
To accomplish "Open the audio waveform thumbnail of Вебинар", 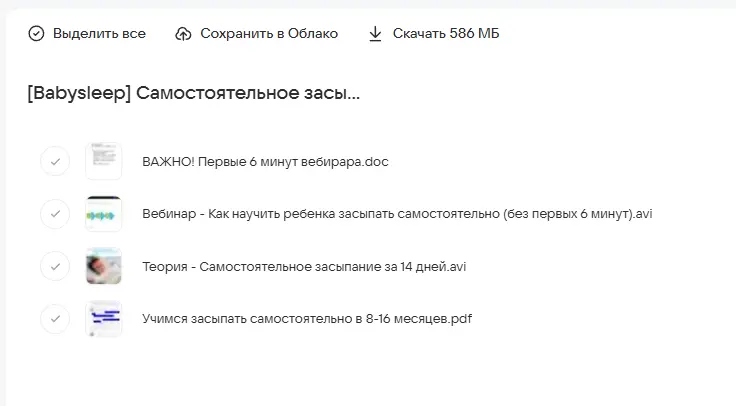I will [104, 213].
